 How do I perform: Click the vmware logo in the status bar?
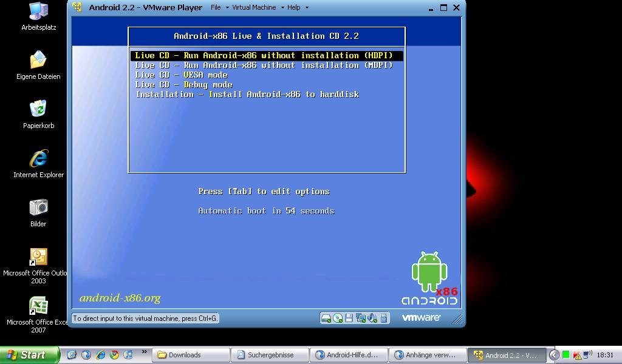pyautogui.click(x=421, y=318)
